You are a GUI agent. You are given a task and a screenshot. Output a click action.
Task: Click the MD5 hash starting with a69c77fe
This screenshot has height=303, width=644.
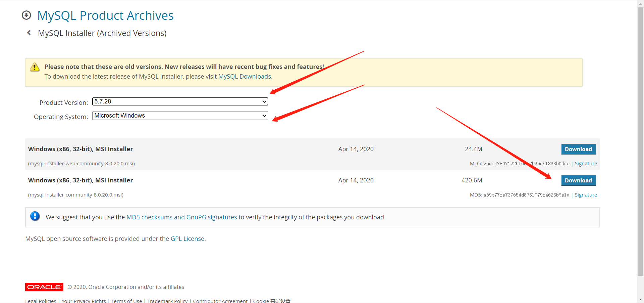click(526, 195)
